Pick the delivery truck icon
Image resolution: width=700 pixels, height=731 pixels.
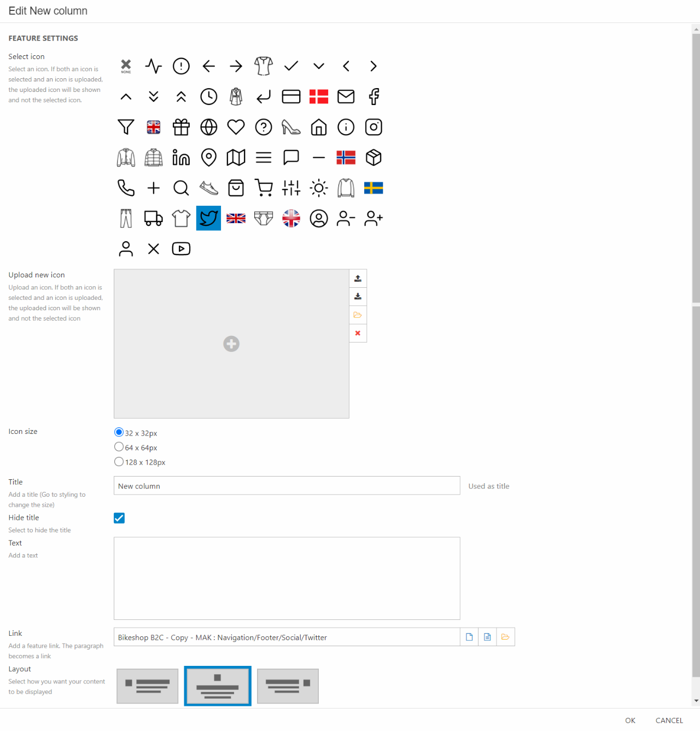pos(154,218)
